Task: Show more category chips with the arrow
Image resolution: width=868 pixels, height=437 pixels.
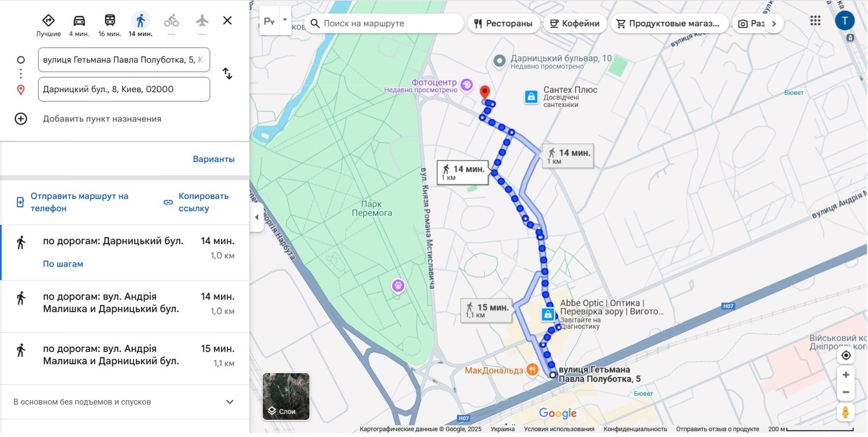Action: coord(774,23)
